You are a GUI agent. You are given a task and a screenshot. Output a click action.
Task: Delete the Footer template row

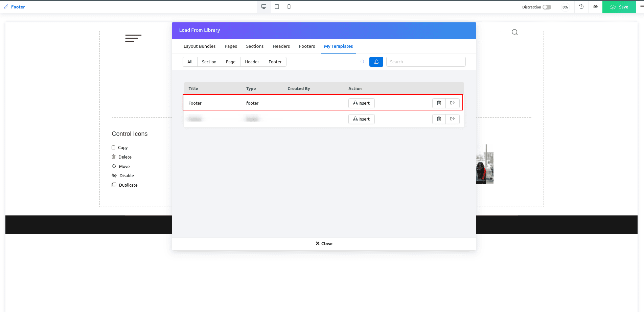click(439, 103)
